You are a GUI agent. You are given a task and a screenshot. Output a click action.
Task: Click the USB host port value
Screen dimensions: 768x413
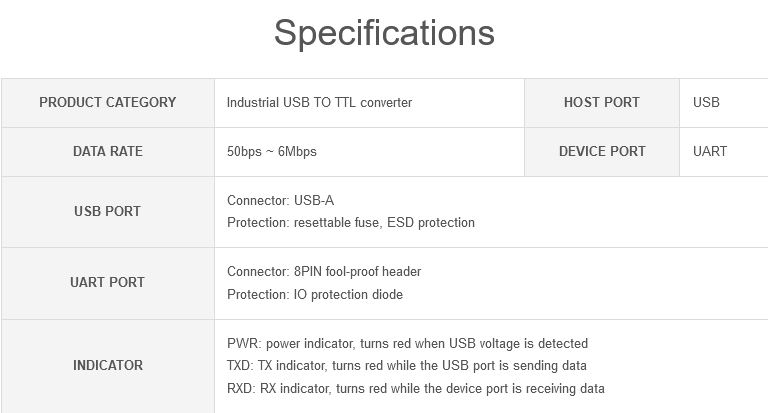(706, 102)
